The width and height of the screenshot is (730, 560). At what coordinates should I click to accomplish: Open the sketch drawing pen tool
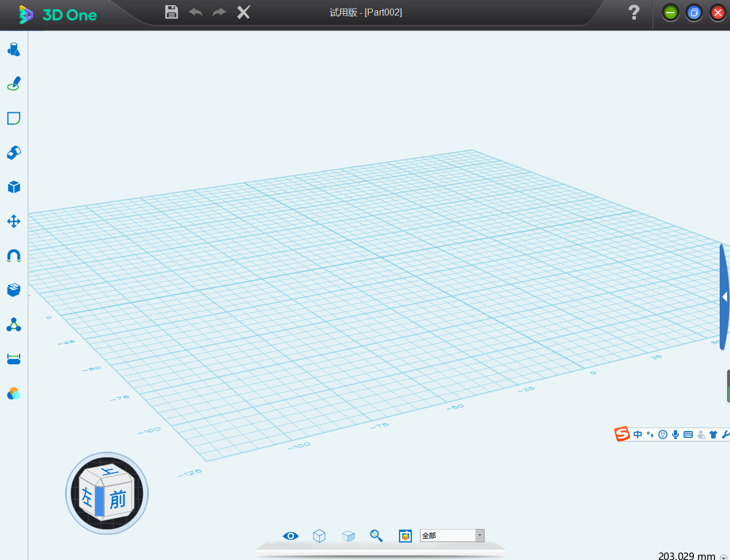[x=14, y=84]
